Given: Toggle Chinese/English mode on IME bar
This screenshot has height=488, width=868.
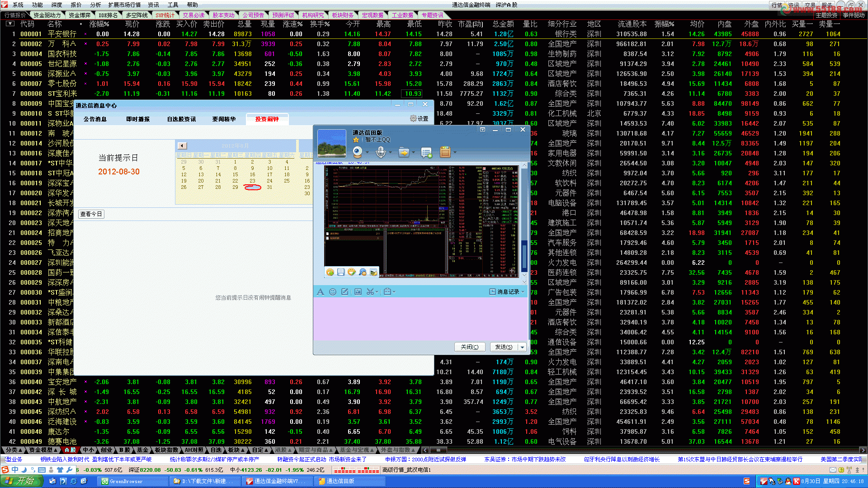Looking at the screenshot, I should 15,470.
